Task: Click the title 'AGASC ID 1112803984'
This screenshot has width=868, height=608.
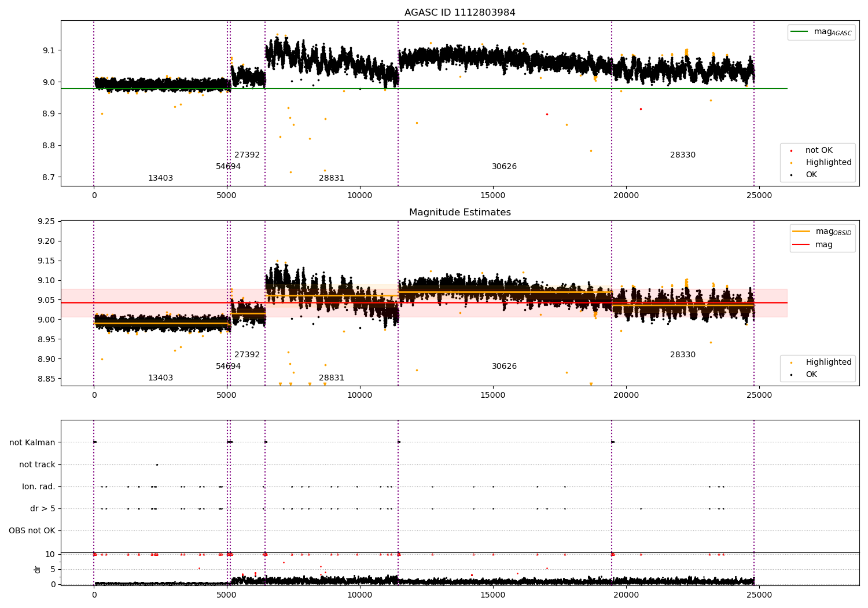Action: pyautogui.click(x=459, y=13)
